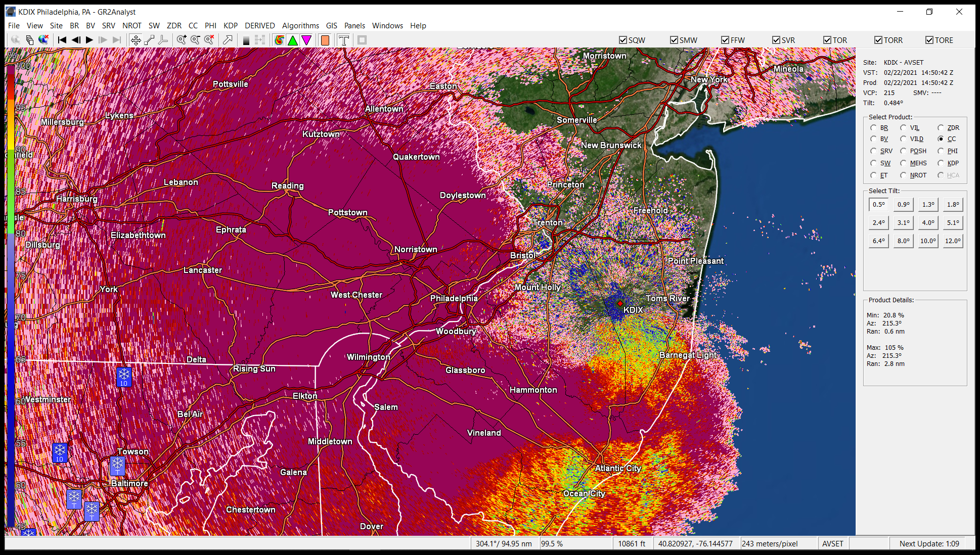The width and height of the screenshot is (980, 555).
Task: Click the 10861 ft status bar value
Action: (x=632, y=544)
